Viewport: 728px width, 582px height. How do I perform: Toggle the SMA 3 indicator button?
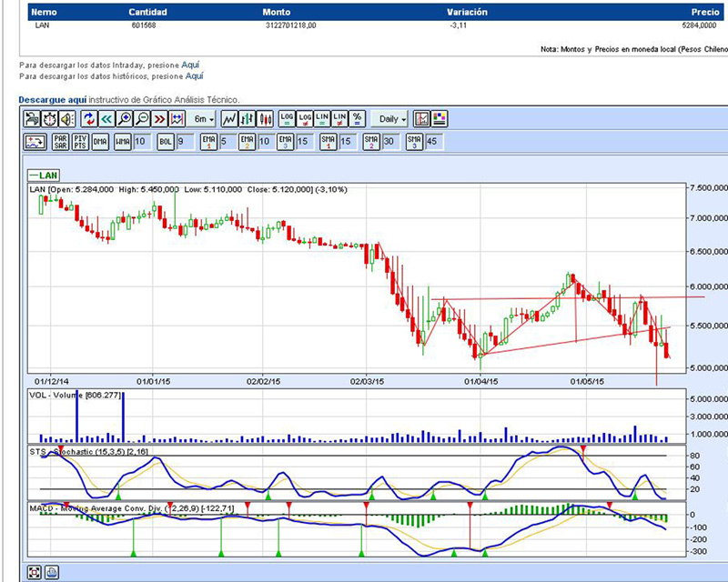(415, 142)
